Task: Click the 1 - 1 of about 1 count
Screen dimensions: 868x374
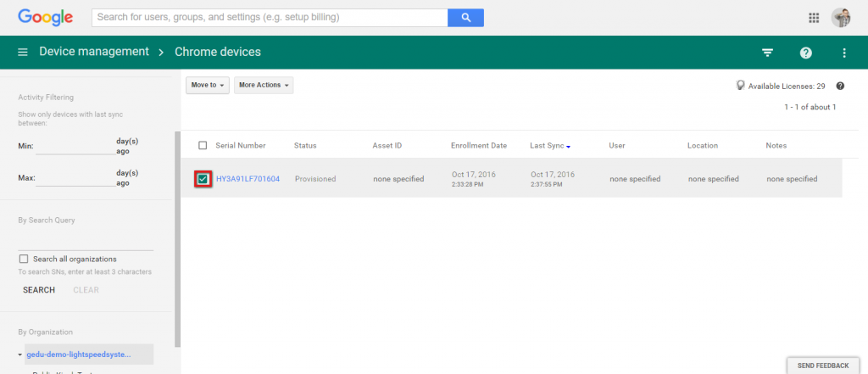Action: (x=810, y=107)
